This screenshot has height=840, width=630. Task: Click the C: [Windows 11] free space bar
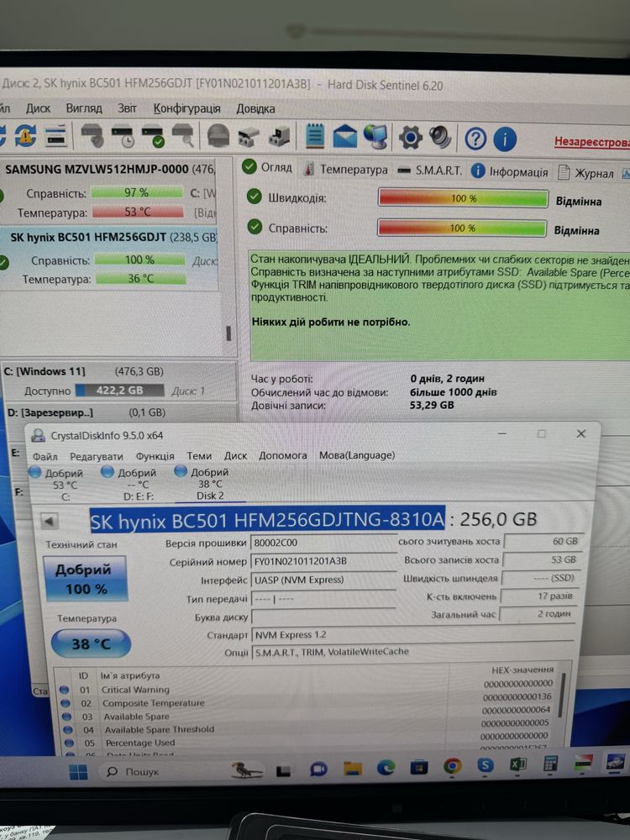click(119, 391)
